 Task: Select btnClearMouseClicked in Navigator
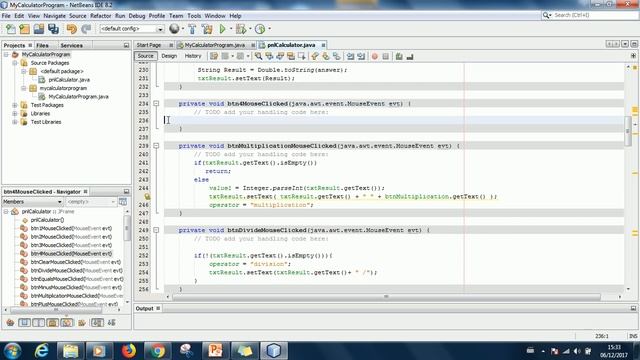(x=76, y=262)
